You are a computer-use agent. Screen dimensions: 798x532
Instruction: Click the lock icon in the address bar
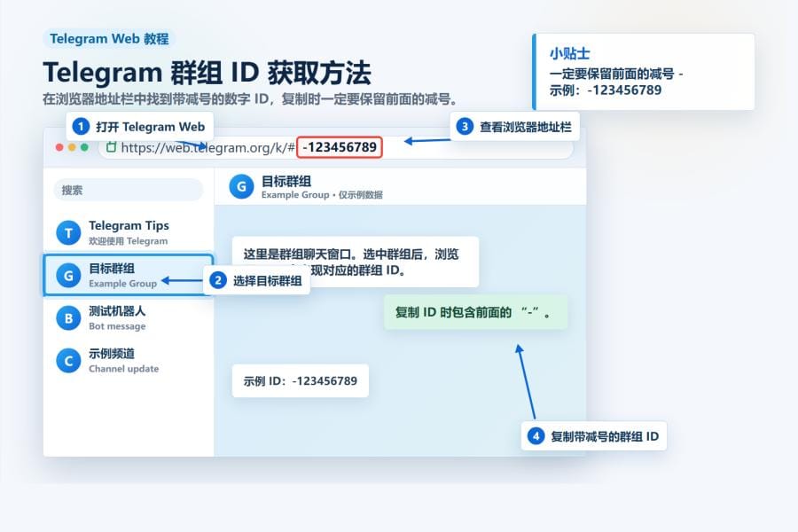pos(111,147)
